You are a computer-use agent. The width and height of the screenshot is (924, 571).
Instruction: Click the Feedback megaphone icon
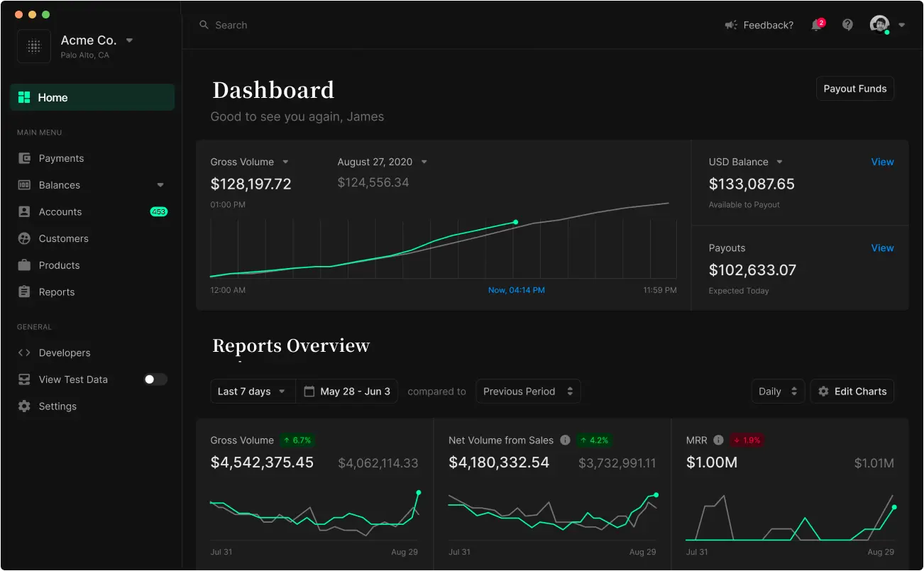pos(731,26)
